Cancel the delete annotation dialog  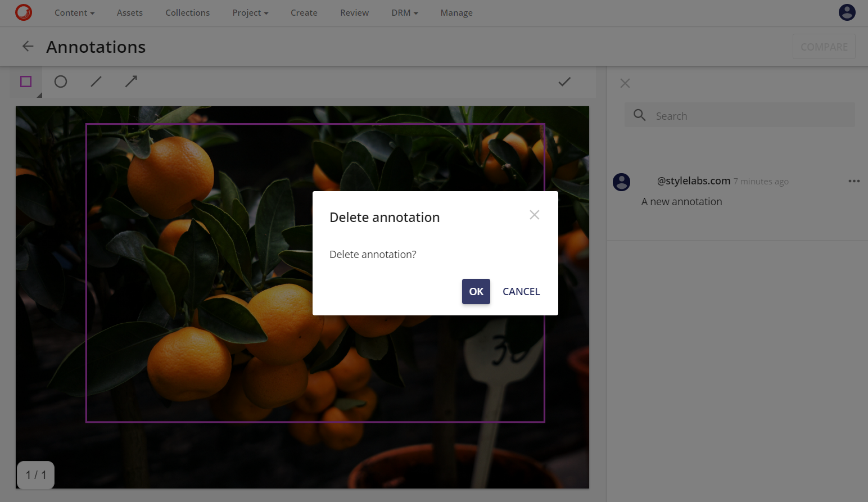(x=521, y=291)
